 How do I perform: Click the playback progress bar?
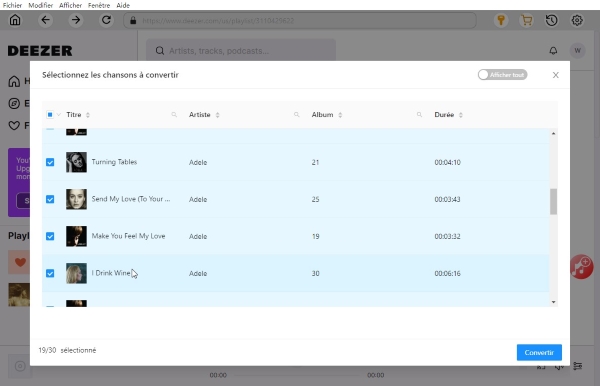(297, 375)
